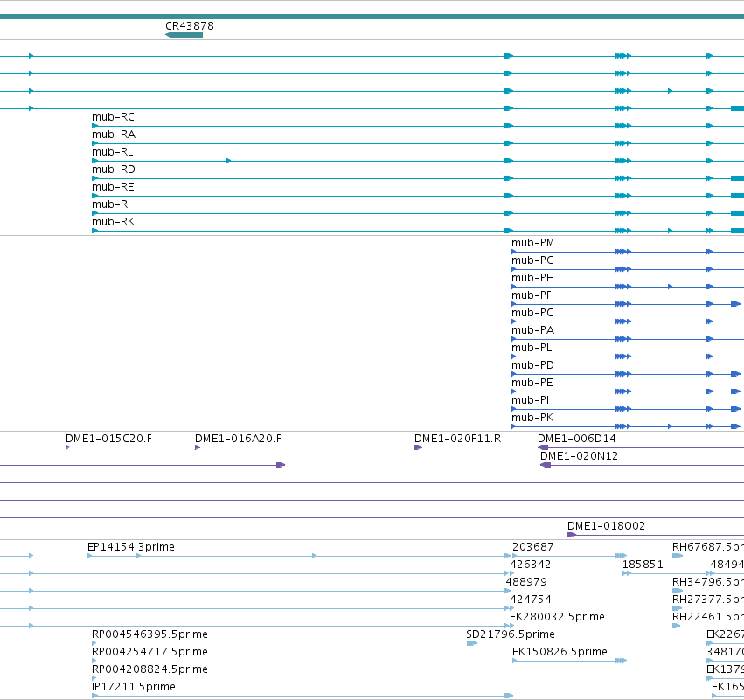Click the mub-RD transcript label

(114, 170)
